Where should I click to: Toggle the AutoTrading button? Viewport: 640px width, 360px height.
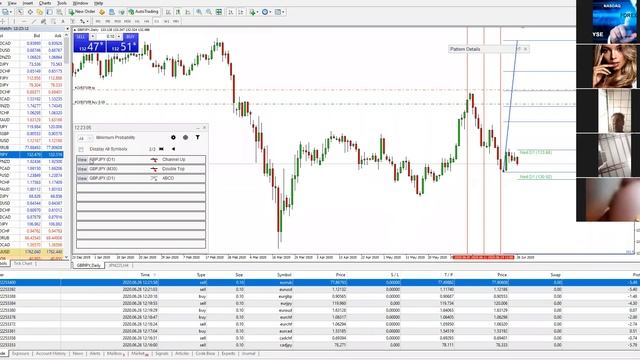click(143, 12)
